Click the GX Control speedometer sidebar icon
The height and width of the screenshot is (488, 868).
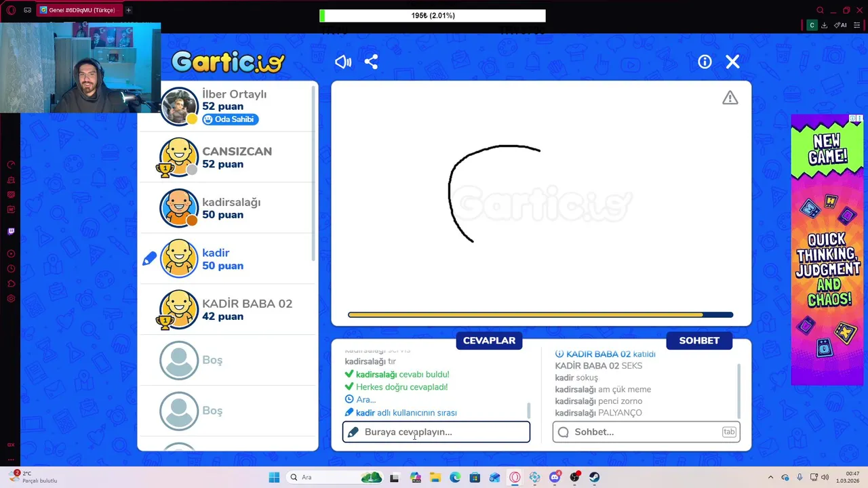(x=11, y=165)
